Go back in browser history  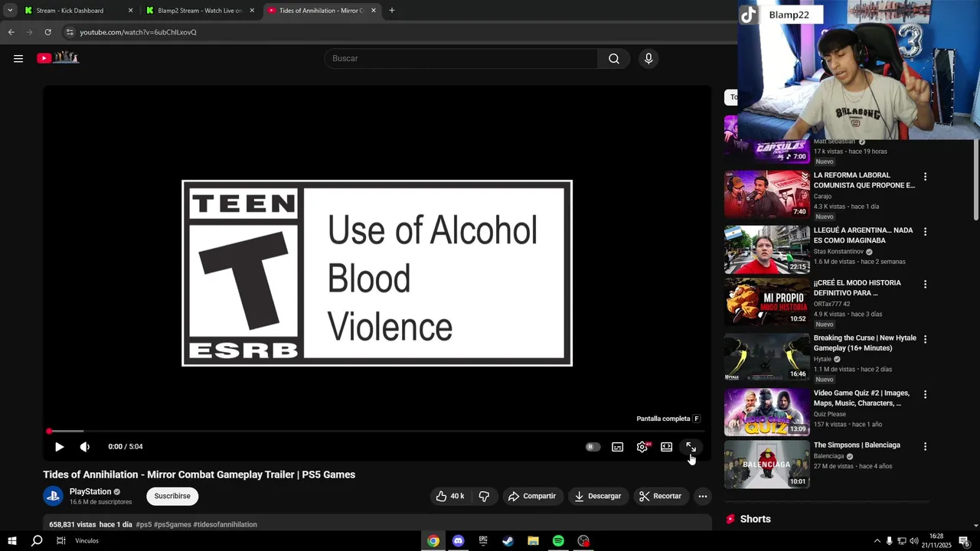coord(11,32)
